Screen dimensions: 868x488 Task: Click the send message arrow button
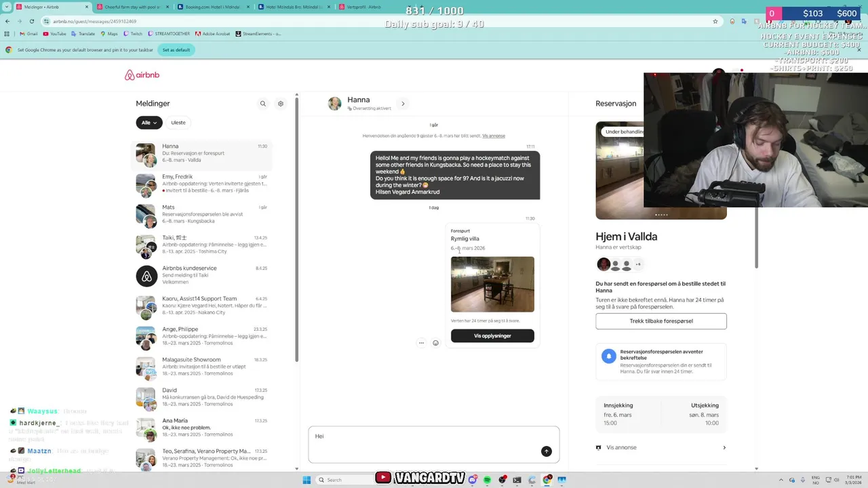[x=546, y=451]
